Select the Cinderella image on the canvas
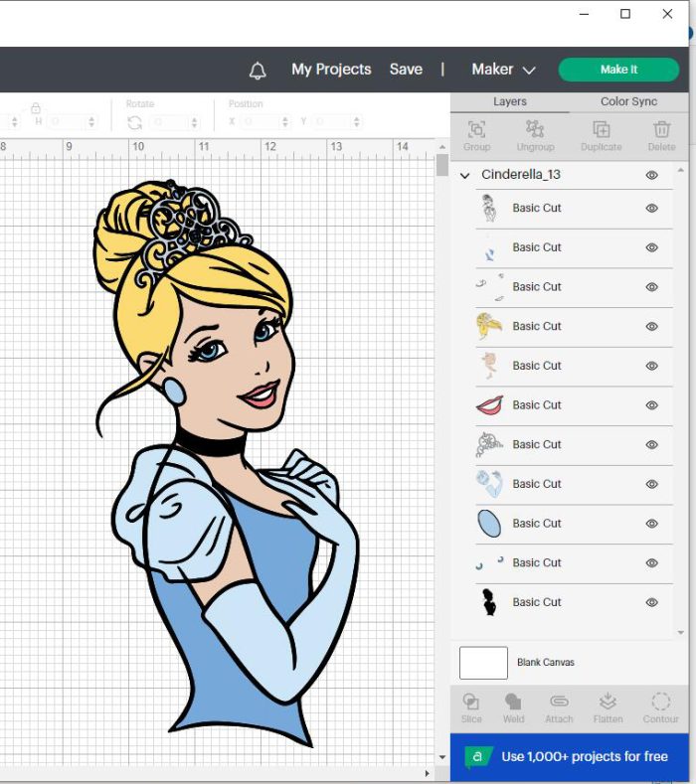This screenshot has width=696, height=784. [228, 463]
